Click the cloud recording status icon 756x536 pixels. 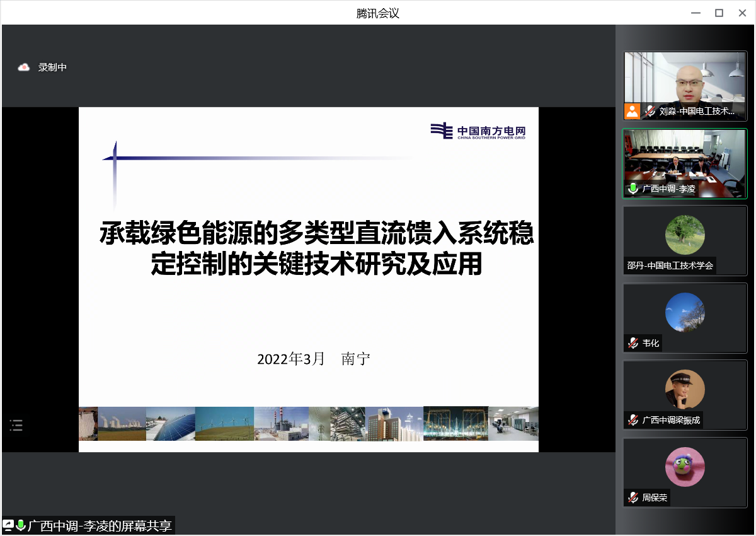tap(24, 67)
